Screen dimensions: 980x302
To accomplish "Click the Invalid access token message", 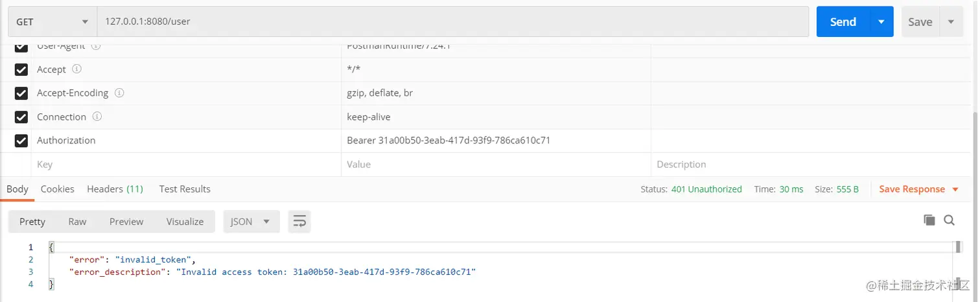I will pyautogui.click(x=326, y=272).
